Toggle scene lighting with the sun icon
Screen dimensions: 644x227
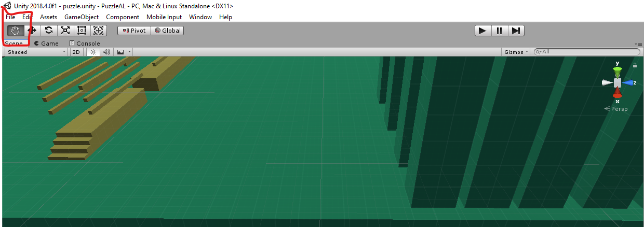click(x=93, y=52)
